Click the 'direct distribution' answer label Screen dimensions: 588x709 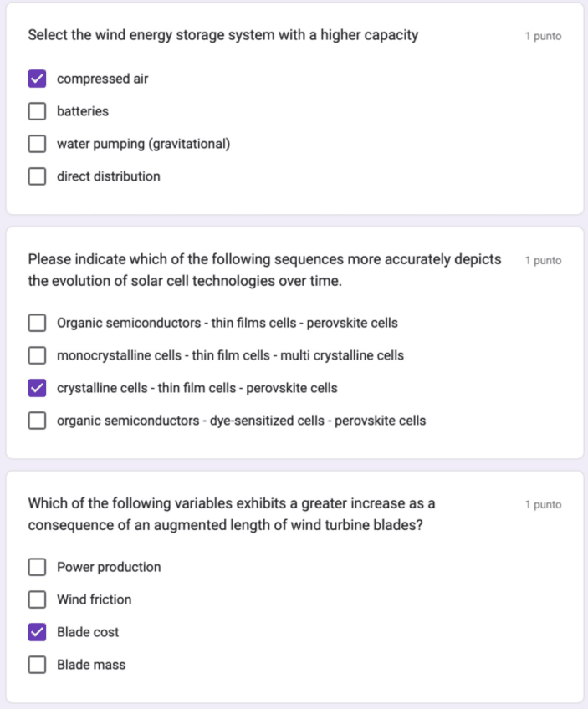[x=109, y=176]
